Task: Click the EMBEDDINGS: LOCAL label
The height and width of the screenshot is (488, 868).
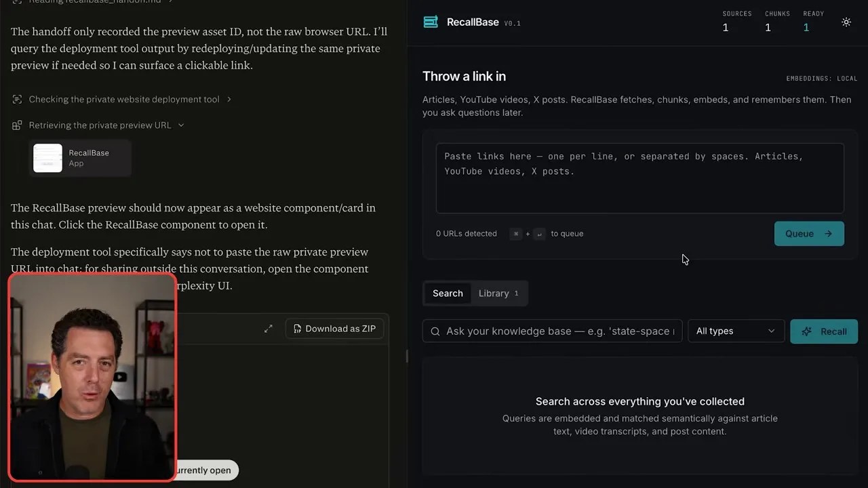Action: (822, 79)
